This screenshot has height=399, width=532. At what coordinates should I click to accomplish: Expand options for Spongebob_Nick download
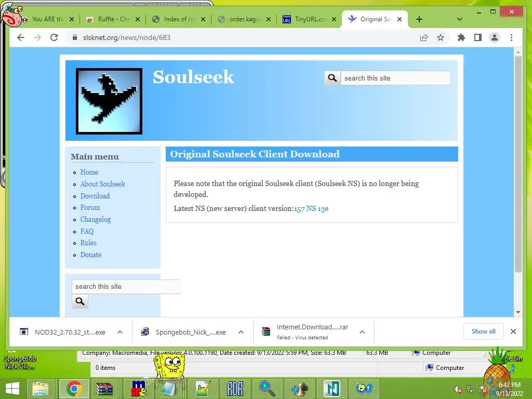coord(241,332)
